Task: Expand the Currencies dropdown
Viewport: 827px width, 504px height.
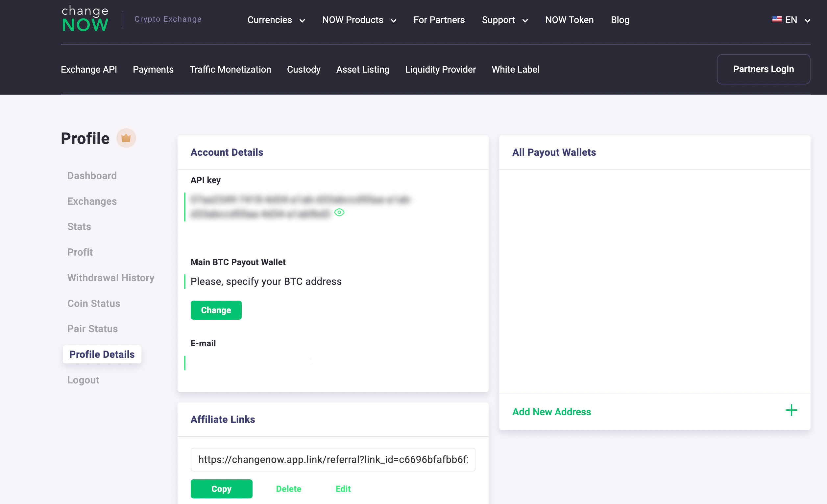Action: [276, 20]
